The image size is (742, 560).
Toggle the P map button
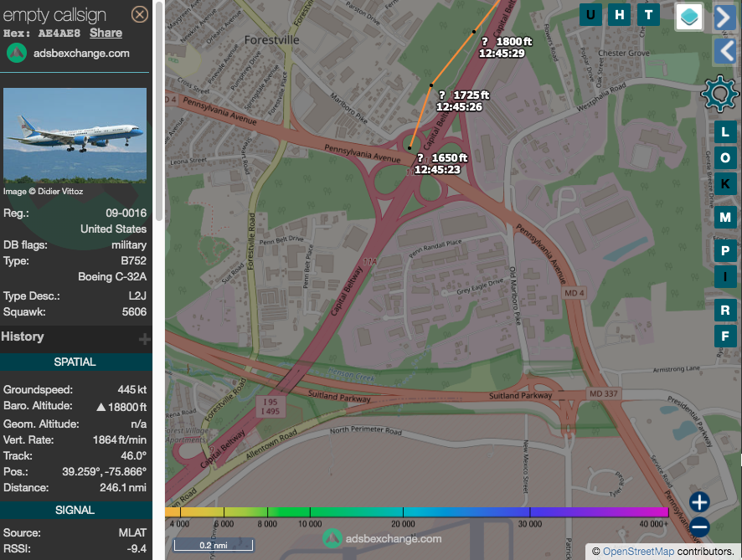tap(725, 250)
